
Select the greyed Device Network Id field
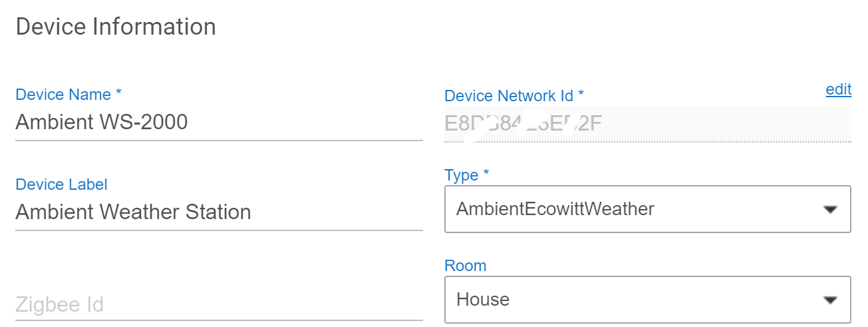click(647, 123)
